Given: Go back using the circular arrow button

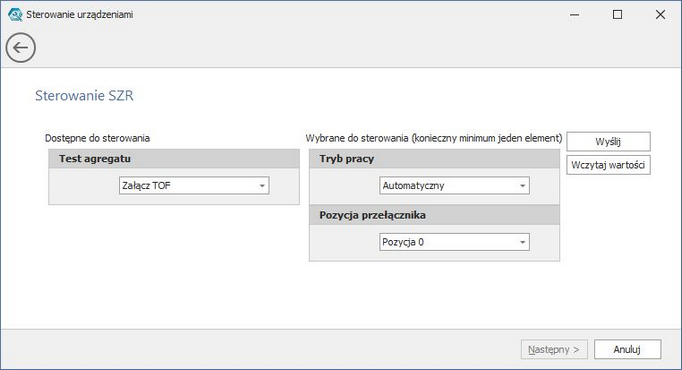Looking at the screenshot, I should [x=20, y=47].
